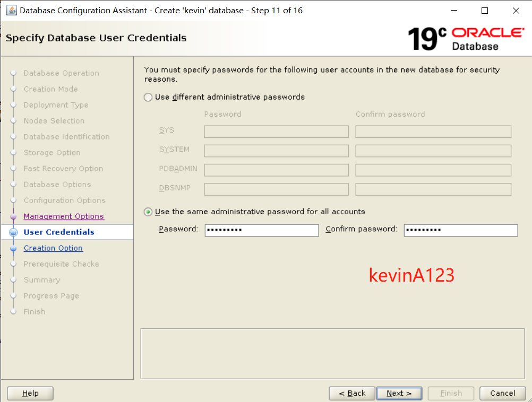Image resolution: width=532 pixels, height=402 pixels.
Task: Click the 'Specify Database User Credentials' heading
Action: (96, 38)
